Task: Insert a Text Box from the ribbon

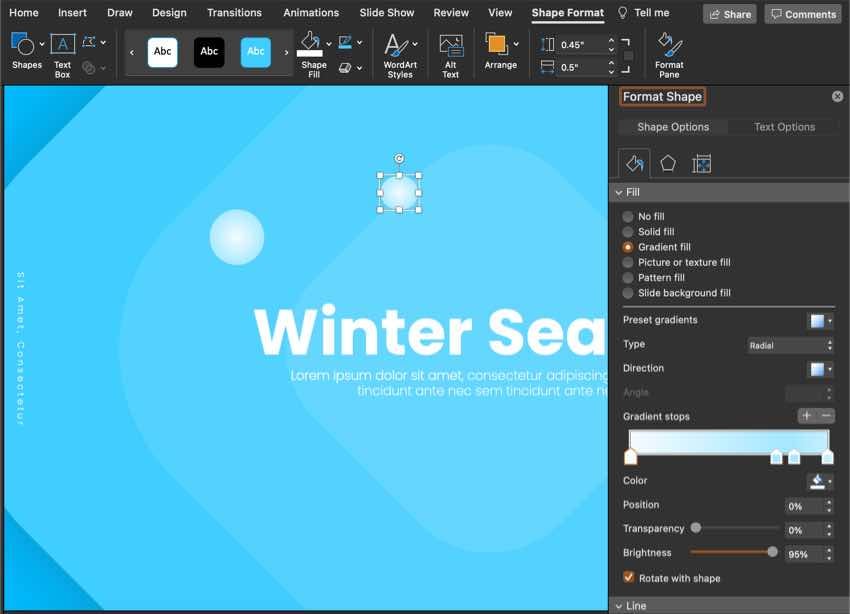Action: pos(62,45)
